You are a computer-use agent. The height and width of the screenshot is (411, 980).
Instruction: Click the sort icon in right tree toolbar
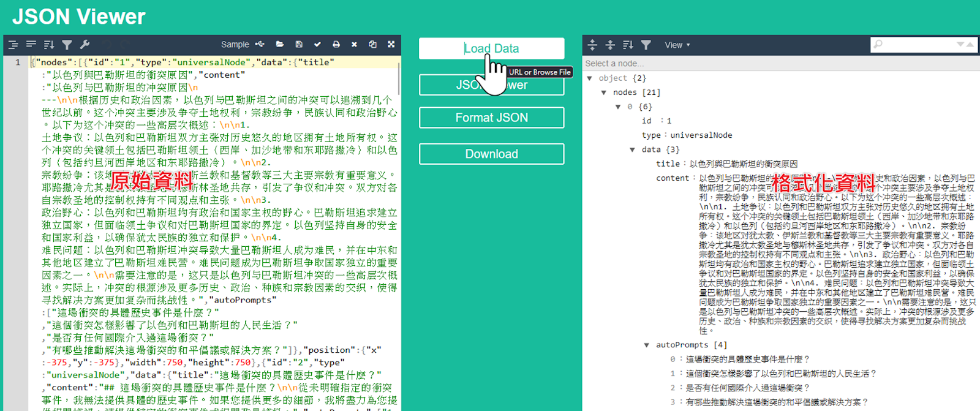point(628,45)
